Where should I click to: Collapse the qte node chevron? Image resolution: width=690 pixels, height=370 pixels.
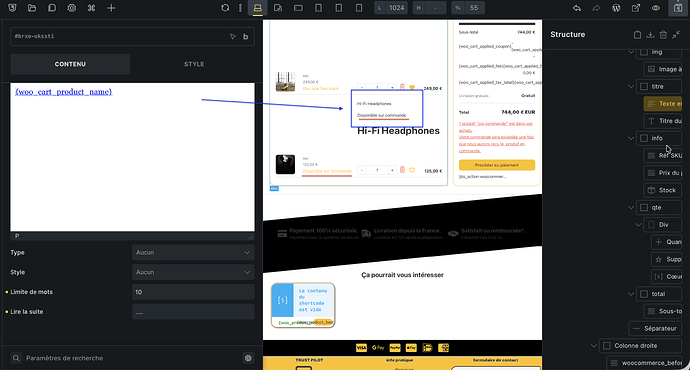click(631, 208)
